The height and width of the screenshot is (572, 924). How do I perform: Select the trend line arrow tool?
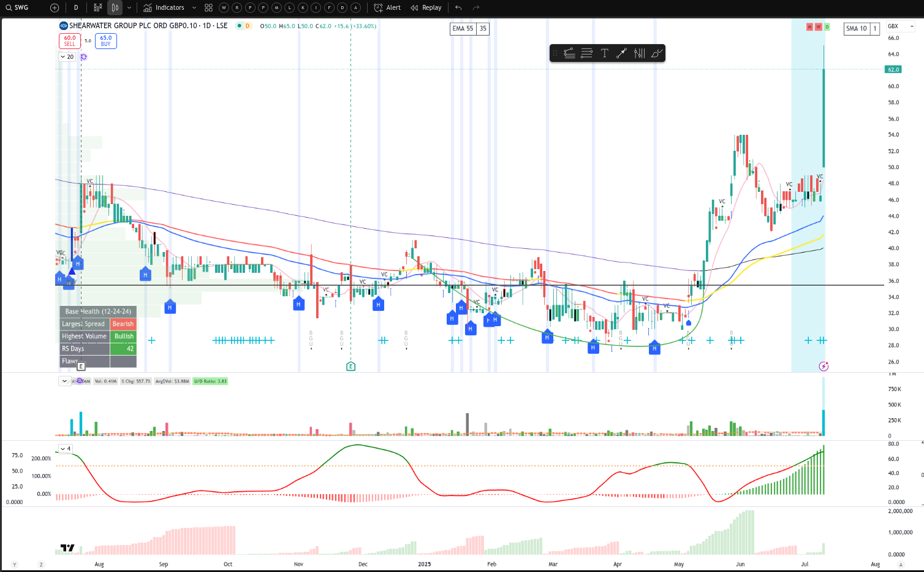pyautogui.click(x=621, y=53)
